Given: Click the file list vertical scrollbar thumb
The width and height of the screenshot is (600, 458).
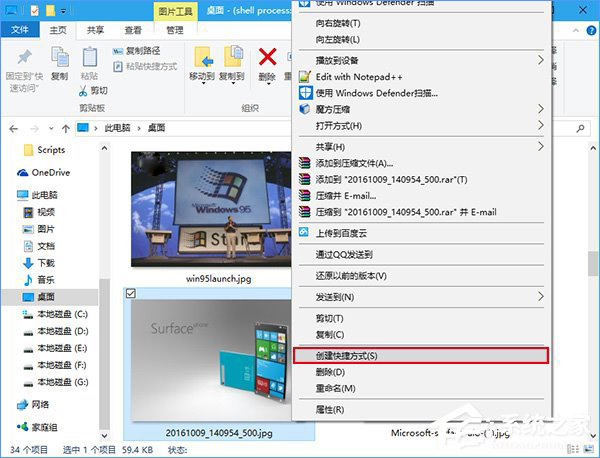Looking at the screenshot, I should click(593, 264).
